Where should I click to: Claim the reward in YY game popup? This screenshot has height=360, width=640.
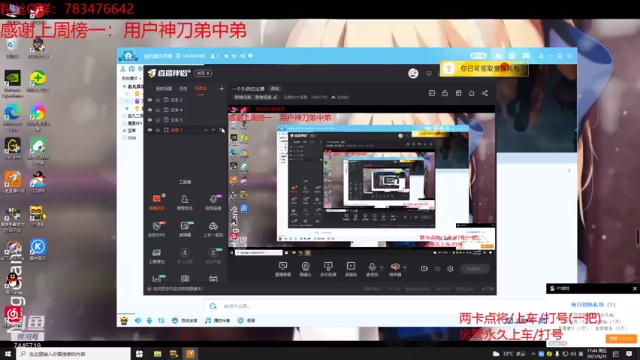621,339
